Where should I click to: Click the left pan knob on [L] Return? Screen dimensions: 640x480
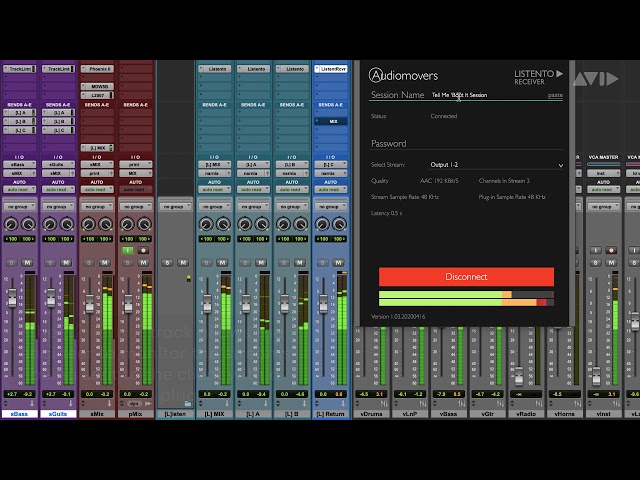(322, 224)
